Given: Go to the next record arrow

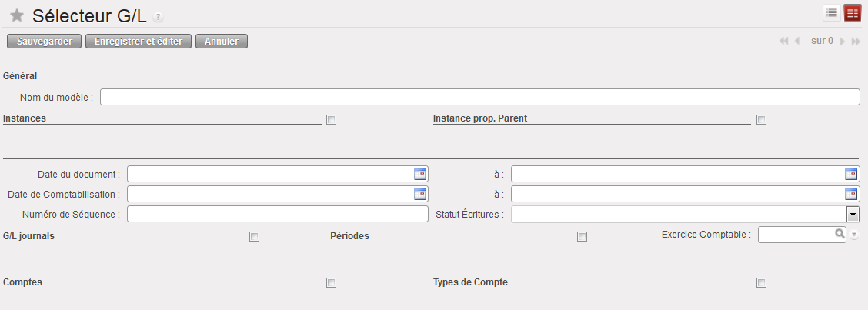Looking at the screenshot, I should tap(843, 41).
